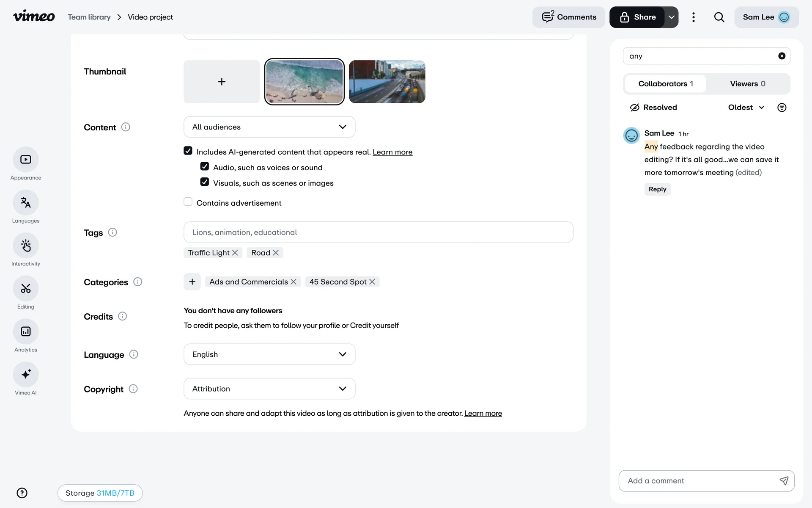Open the Copyright Attribution dropdown
812x508 pixels.
pos(269,389)
